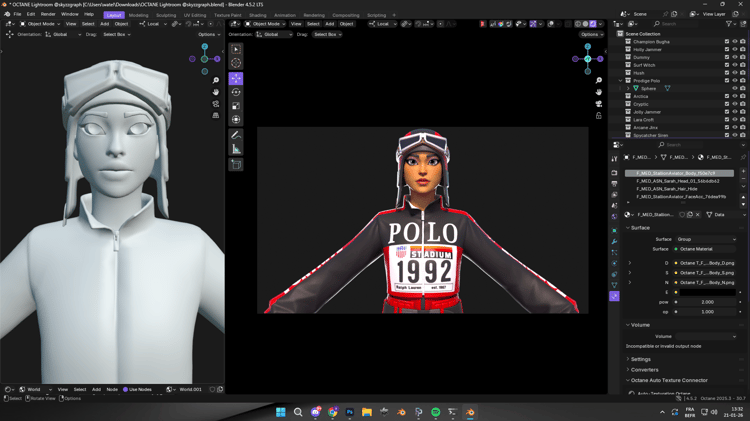Open Options dropdown in center viewport
Image resolution: width=750 pixels, height=421 pixels.
coord(592,34)
